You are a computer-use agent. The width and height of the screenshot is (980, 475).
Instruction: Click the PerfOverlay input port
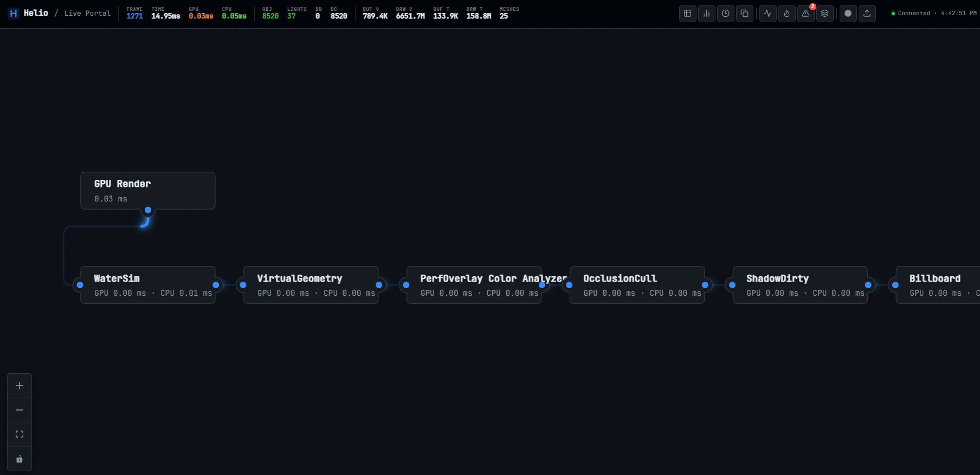[x=406, y=285]
